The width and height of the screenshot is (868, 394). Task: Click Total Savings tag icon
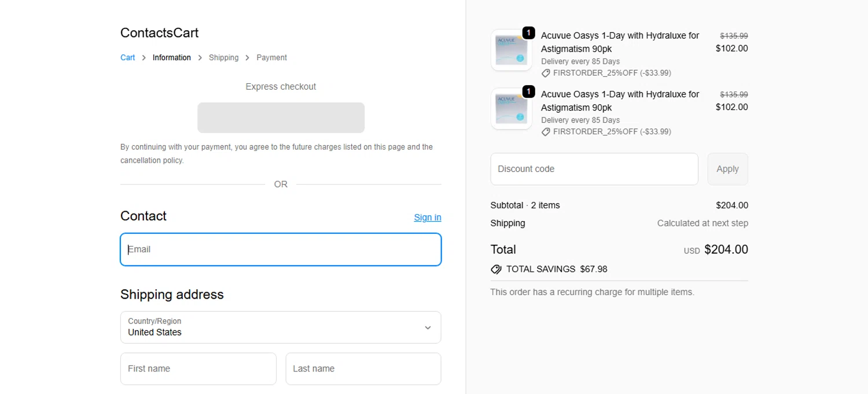pyautogui.click(x=496, y=269)
